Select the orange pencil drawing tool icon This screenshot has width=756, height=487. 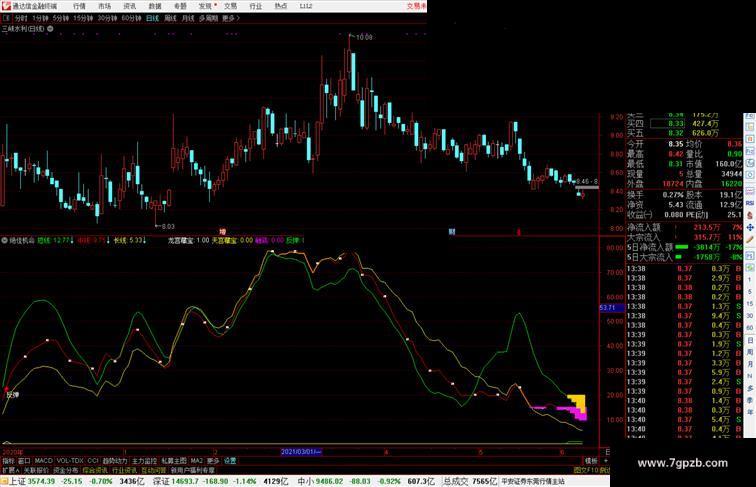click(750, 239)
